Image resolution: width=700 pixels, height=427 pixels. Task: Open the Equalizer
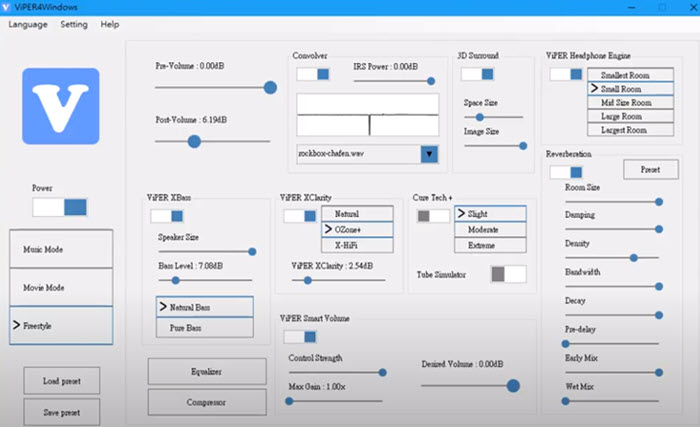point(207,371)
